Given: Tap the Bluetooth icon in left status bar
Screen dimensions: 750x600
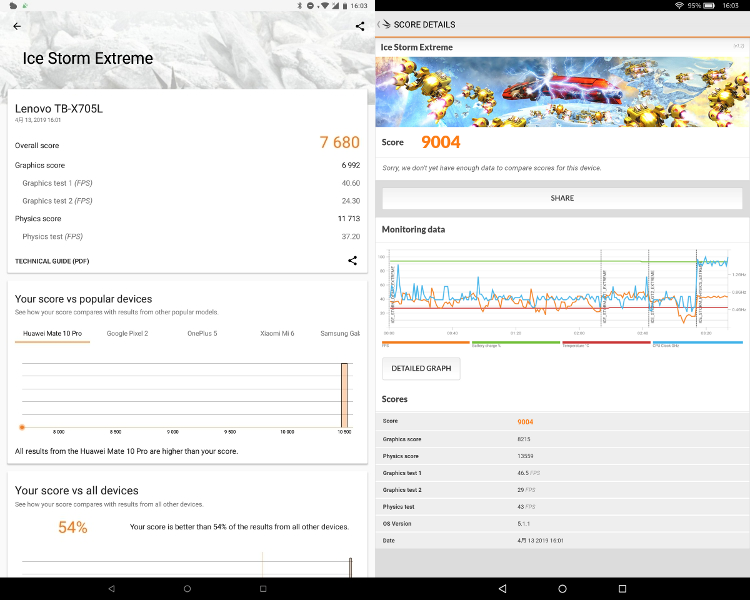Looking at the screenshot, I should [x=299, y=5].
